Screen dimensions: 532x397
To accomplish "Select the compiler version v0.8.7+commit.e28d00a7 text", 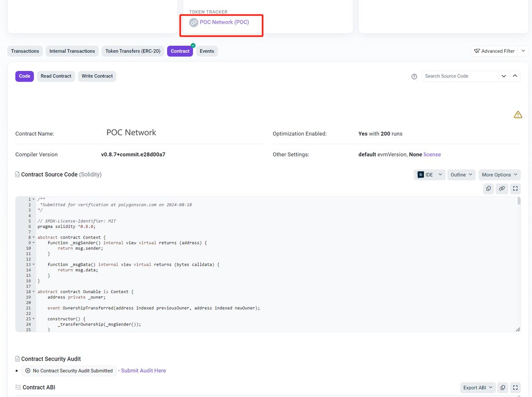I will pos(133,154).
